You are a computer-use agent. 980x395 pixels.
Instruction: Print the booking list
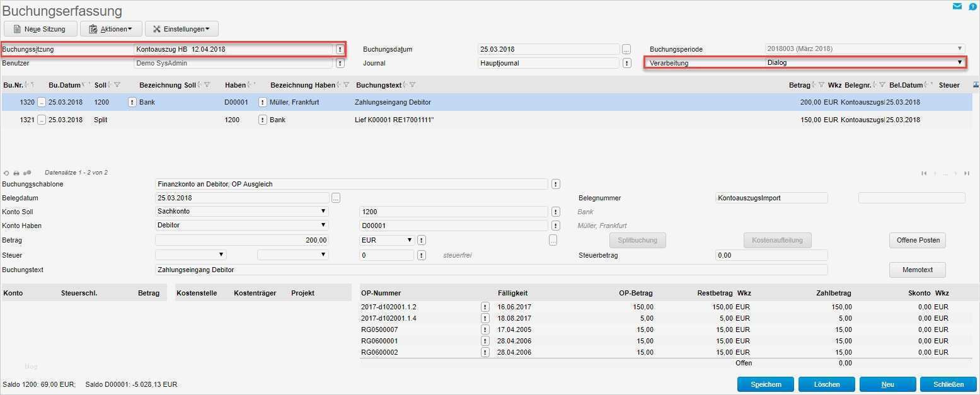16,173
